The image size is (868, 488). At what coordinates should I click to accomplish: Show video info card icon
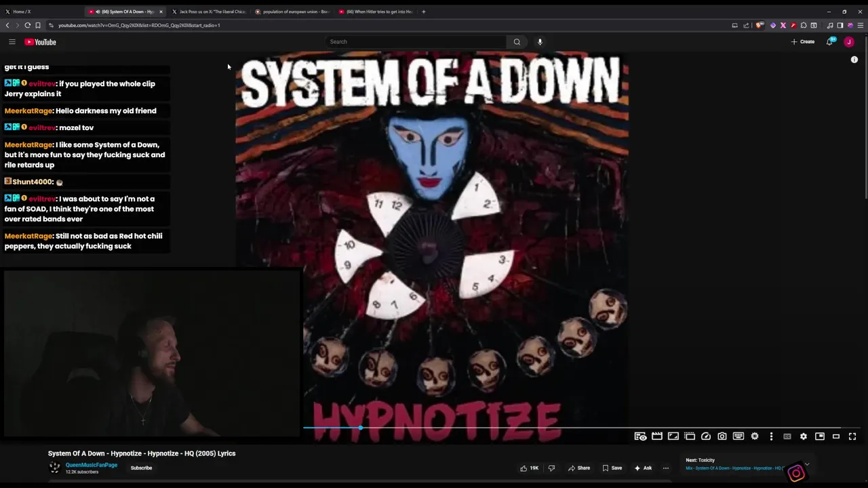click(x=854, y=60)
